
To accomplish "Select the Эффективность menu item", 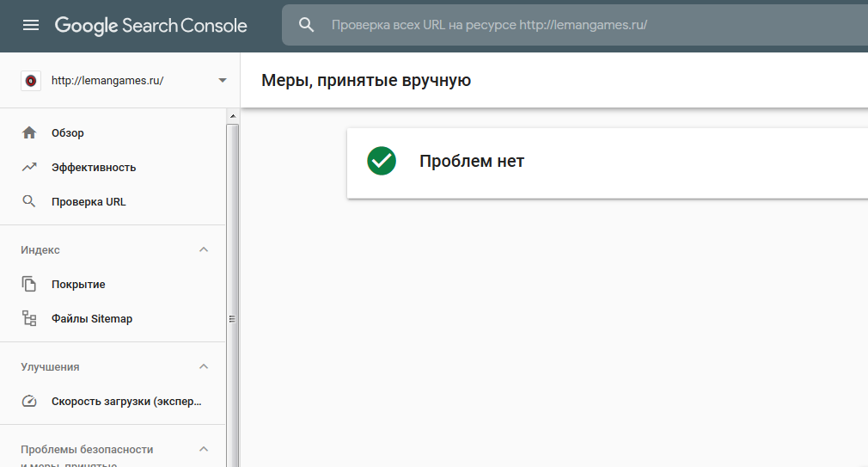I will (x=94, y=168).
